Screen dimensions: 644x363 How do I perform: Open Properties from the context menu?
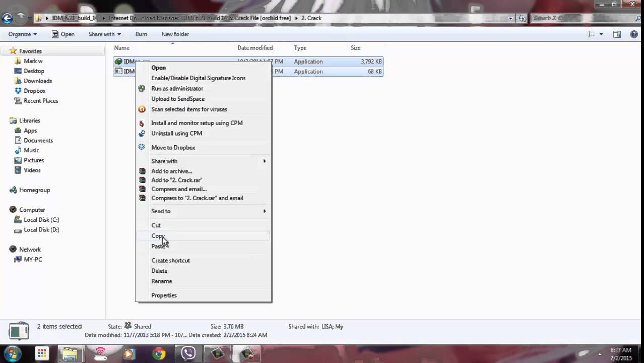point(204,295)
